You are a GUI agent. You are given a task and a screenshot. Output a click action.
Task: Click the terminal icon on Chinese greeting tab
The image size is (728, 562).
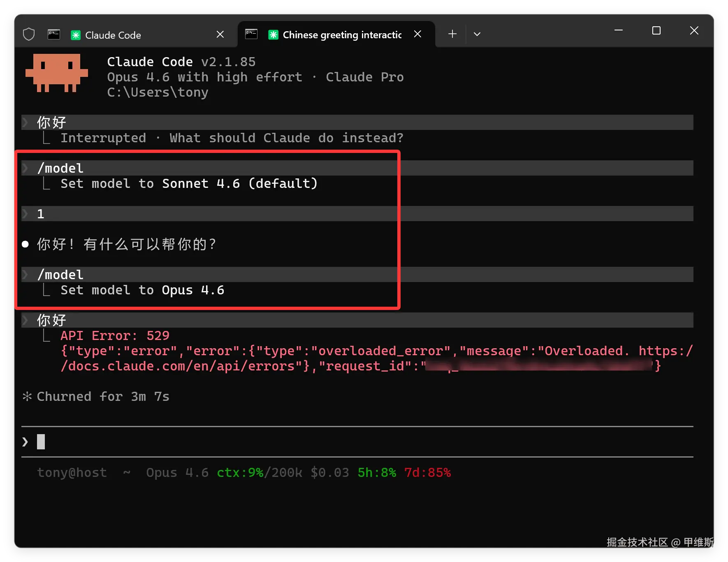[251, 34]
